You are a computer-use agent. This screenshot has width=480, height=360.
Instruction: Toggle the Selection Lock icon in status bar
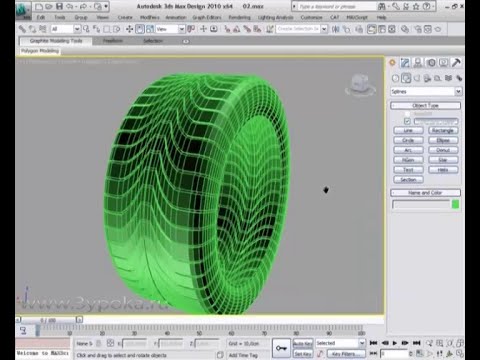pos(99,343)
